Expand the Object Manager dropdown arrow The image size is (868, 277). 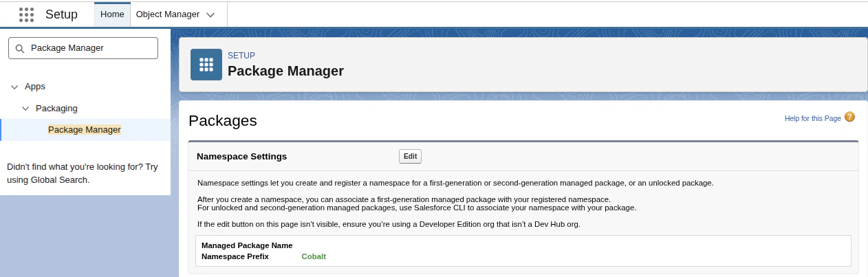pyautogui.click(x=210, y=14)
